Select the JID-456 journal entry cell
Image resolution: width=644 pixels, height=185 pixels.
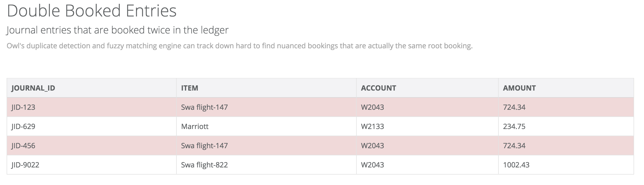[x=23, y=146]
